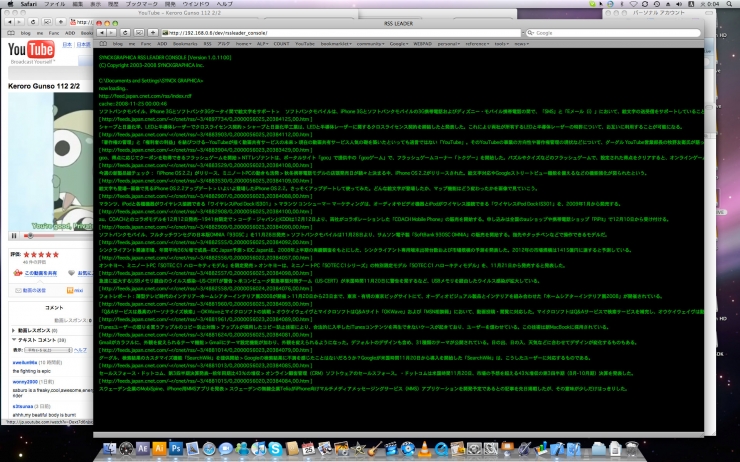Click the 'RSS' bookmark in the bookmarks bar
The image size is (740, 462).
(x=207, y=43)
